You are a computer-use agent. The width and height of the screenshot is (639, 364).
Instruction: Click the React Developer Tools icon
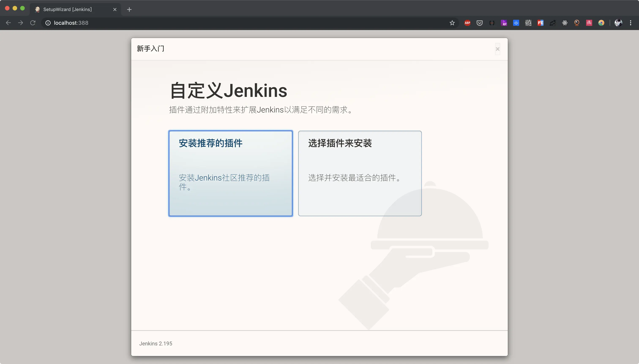(x=565, y=23)
